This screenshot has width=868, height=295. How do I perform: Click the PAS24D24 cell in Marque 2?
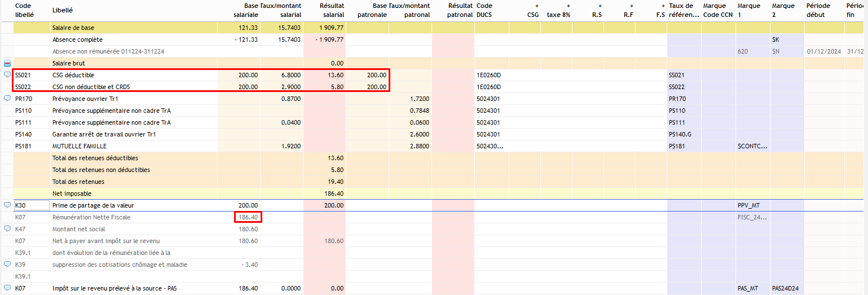click(x=785, y=288)
